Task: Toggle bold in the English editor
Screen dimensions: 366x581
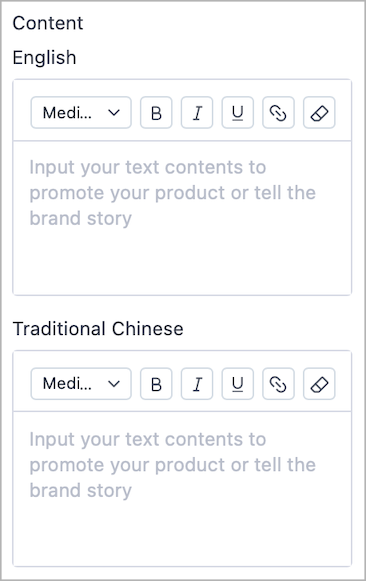Action: [156, 113]
